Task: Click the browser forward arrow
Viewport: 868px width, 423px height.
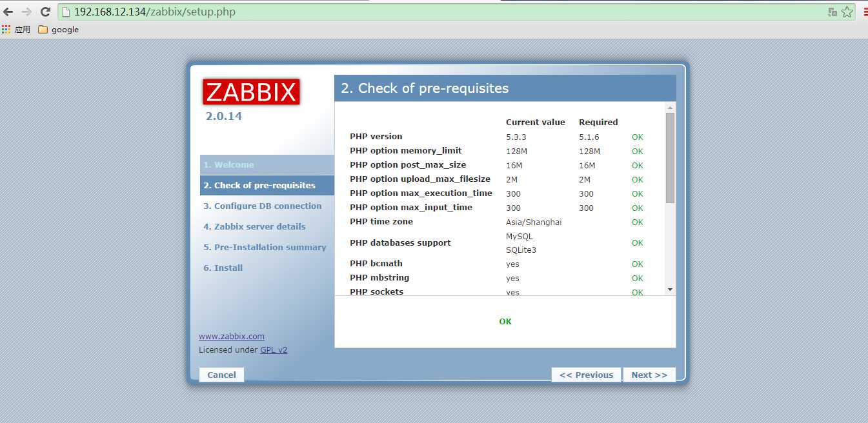Action: [26, 12]
